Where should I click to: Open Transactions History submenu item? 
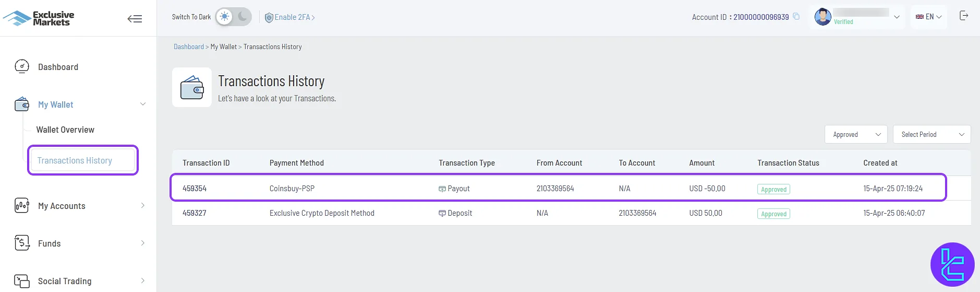pos(75,160)
